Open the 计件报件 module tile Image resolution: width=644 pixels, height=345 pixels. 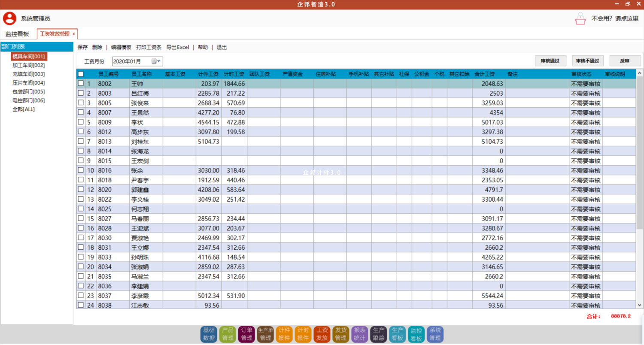point(284,334)
